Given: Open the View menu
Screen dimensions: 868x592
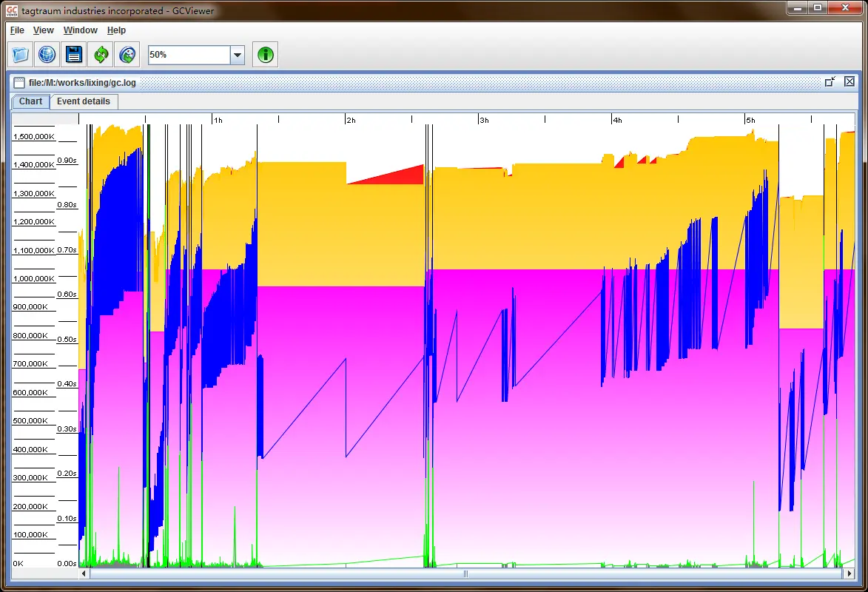Looking at the screenshot, I should (x=44, y=30).
